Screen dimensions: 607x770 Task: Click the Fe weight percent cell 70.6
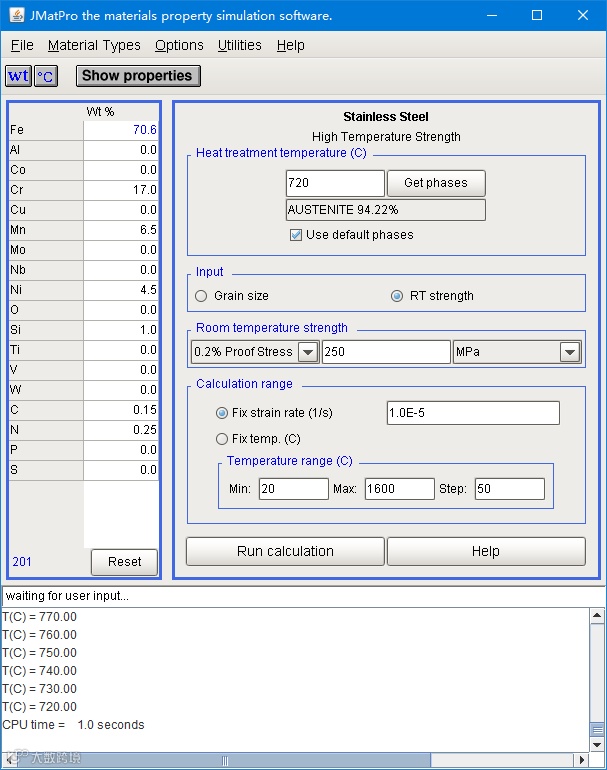click(121, 130)
